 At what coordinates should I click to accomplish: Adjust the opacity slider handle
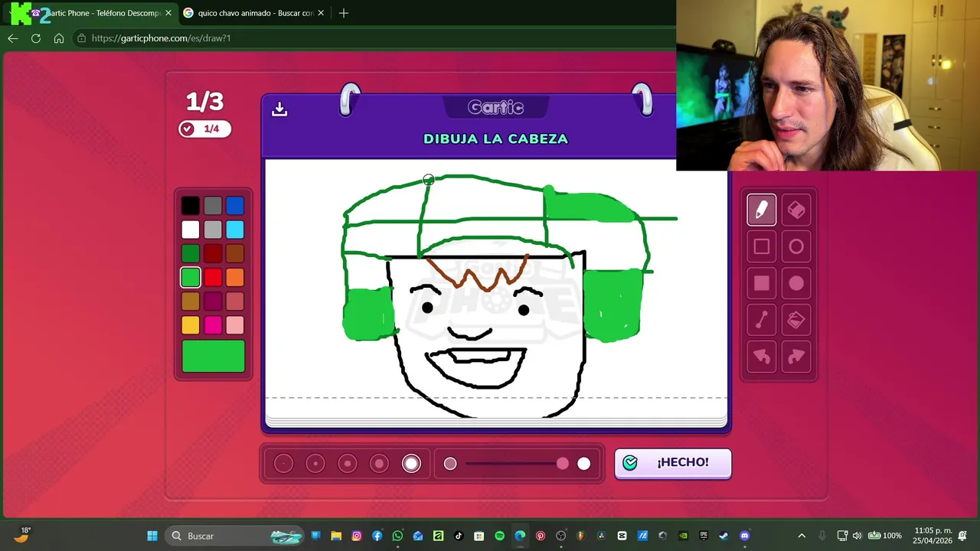click(563, 464)
